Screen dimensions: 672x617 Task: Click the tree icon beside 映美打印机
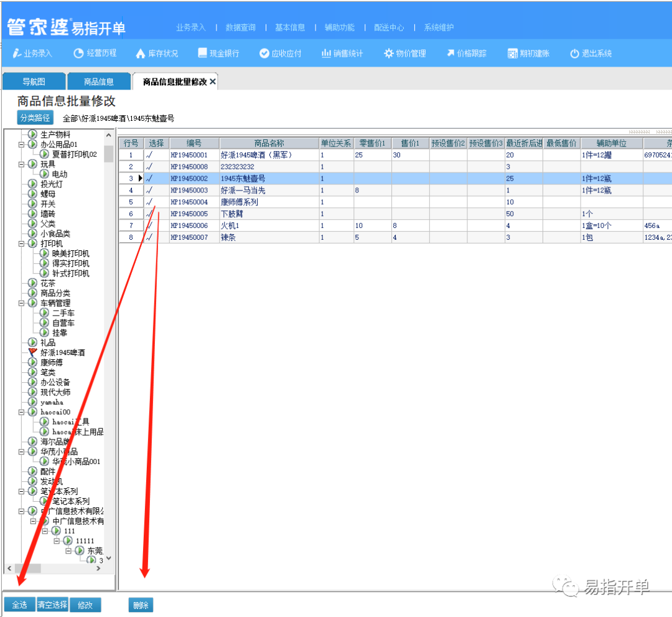coord(44,253)
